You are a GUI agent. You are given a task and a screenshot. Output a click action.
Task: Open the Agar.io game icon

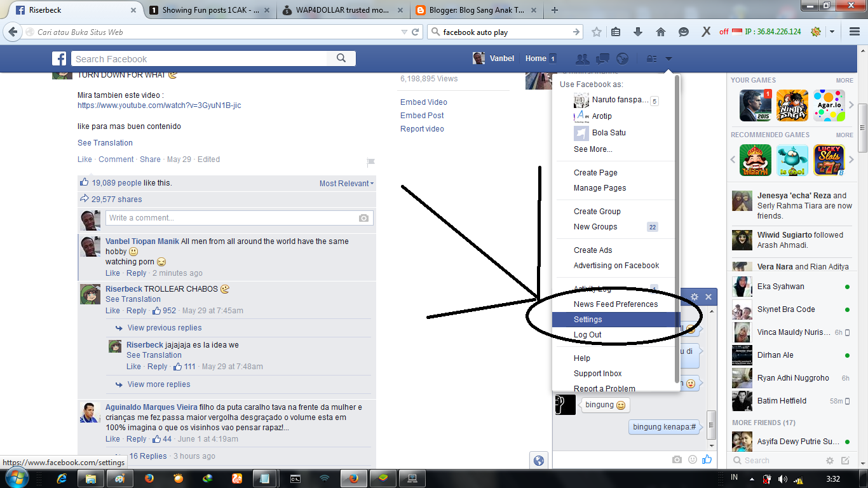coord(829,105)
